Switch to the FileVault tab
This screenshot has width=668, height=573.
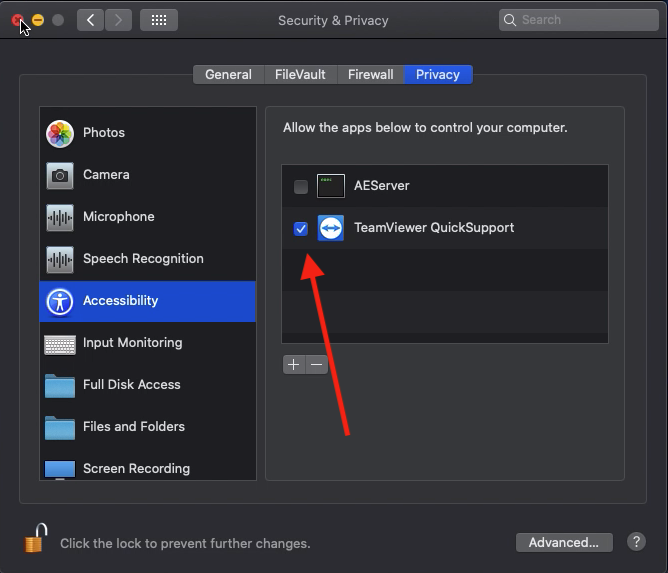[300, 75]
